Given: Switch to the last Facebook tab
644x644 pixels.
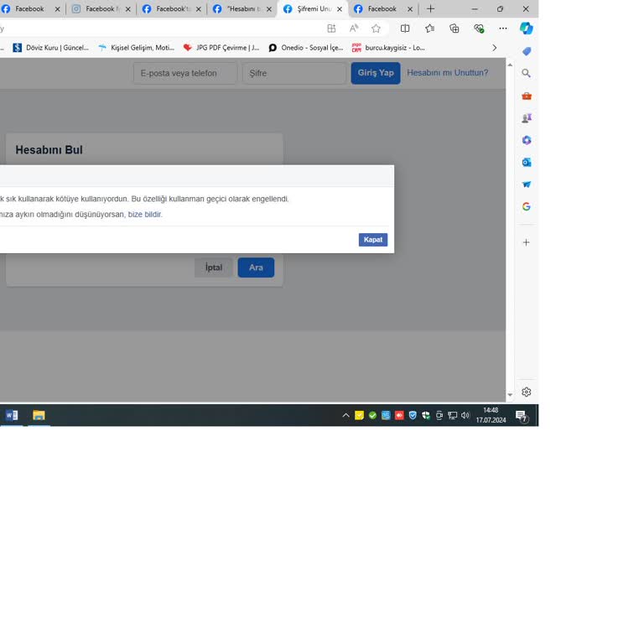Looking at the screenshot, I should coord(382,8).
